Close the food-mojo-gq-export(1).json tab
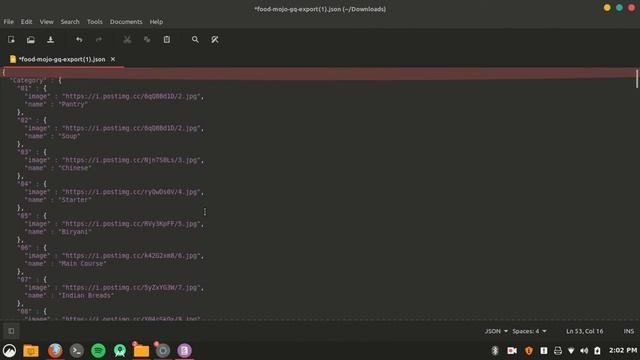 click(x=113, y=59)
